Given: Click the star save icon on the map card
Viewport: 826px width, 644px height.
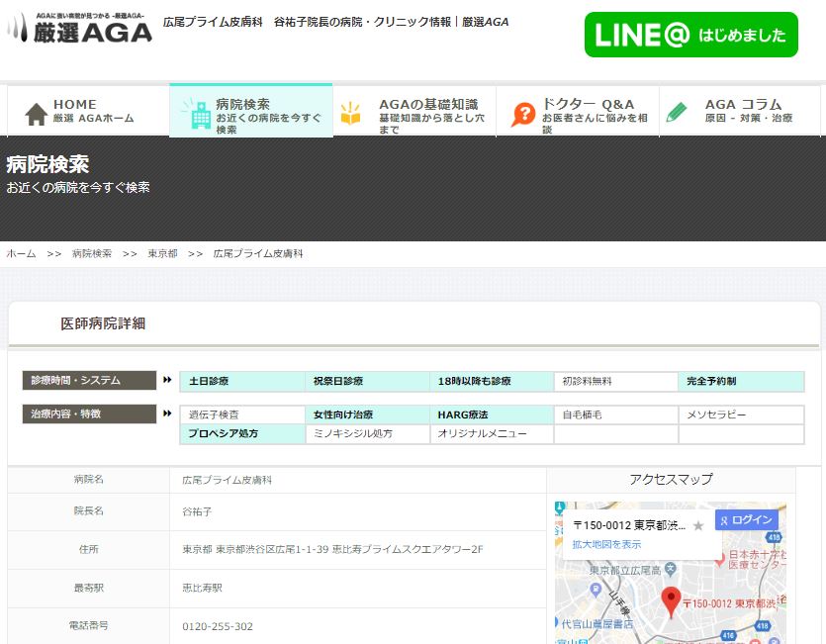Looking at the screenshot, I should [698, 525].
